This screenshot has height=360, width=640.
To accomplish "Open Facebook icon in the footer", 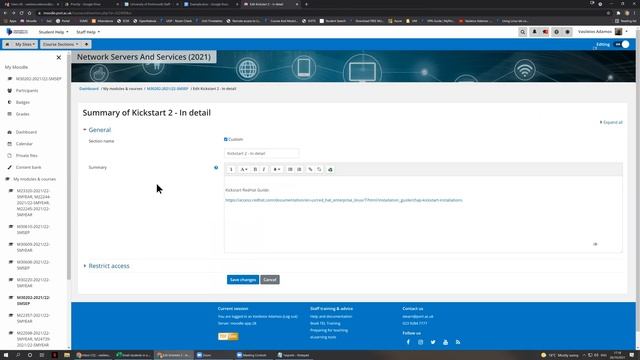I will point(408,342).
